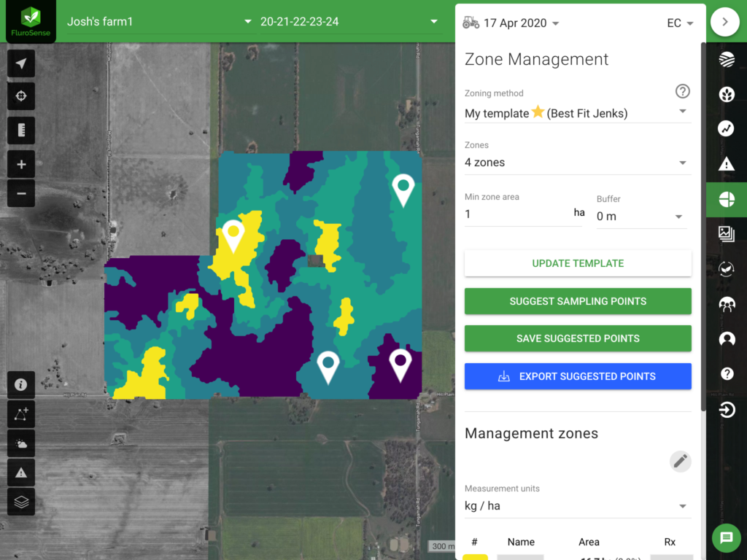747x560 pixels.
Task: Select the field alerts warning icon on right sidebar
Action: [727, 163]
